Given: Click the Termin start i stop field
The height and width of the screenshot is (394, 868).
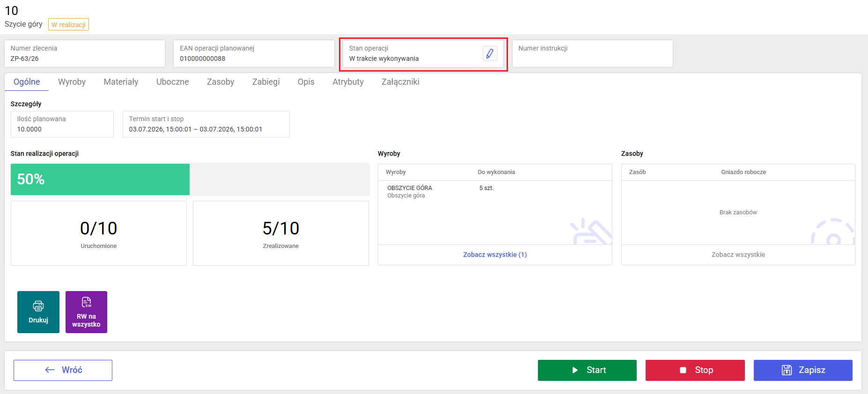Looking at the screenshot, I should point(206,124).
